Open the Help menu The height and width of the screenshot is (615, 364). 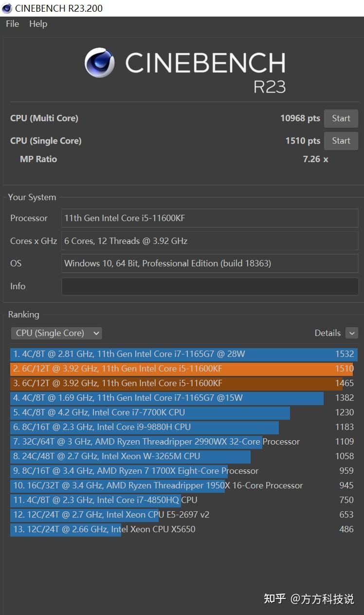[38, 24]
